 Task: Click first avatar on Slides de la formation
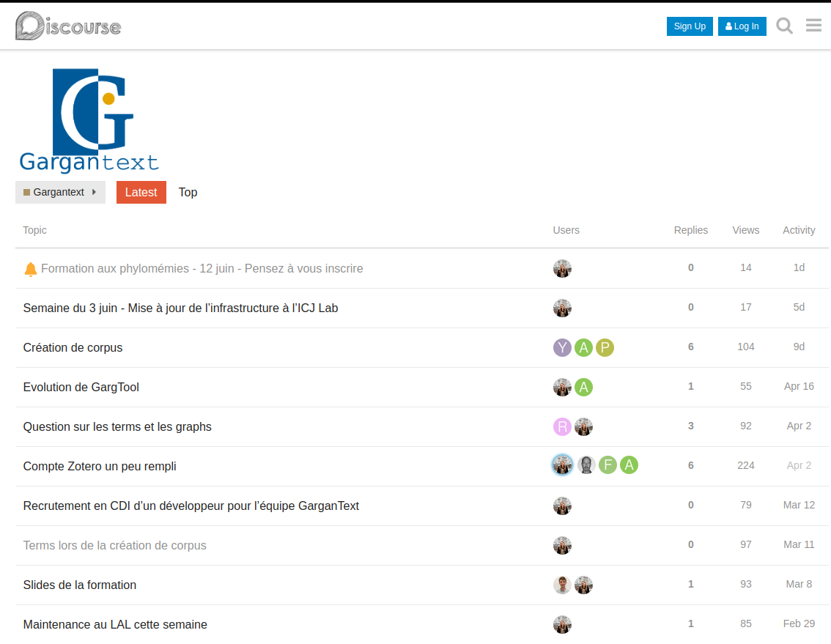point(562,585)
